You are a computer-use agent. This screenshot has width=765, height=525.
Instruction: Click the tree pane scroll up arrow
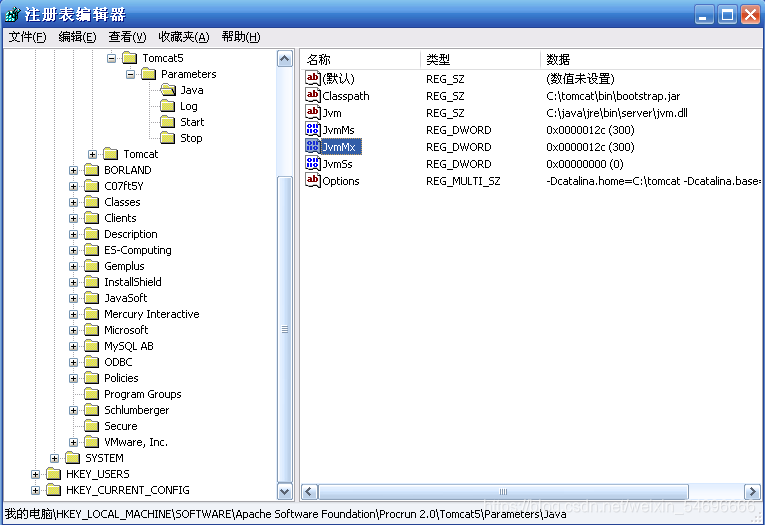(285, 59)
